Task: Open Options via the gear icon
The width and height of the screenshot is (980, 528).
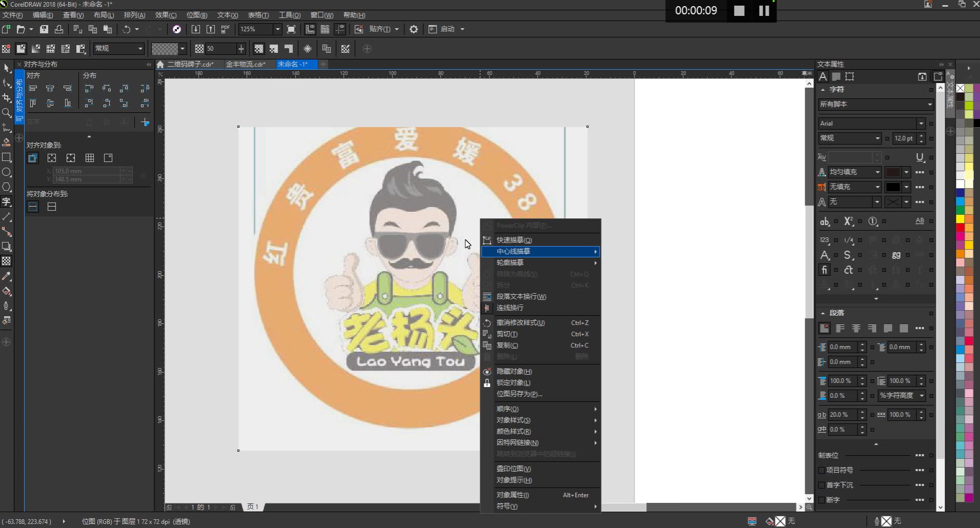Action: coord(414,29)
